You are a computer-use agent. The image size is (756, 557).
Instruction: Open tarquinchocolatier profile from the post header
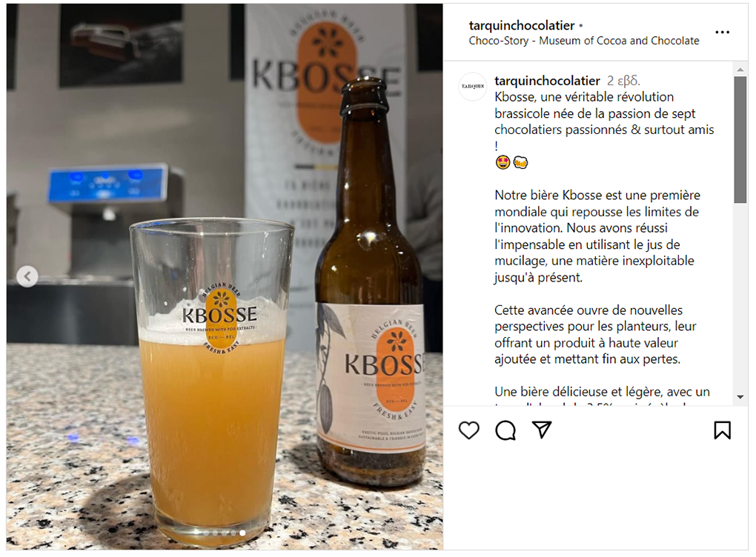point(522,25)
